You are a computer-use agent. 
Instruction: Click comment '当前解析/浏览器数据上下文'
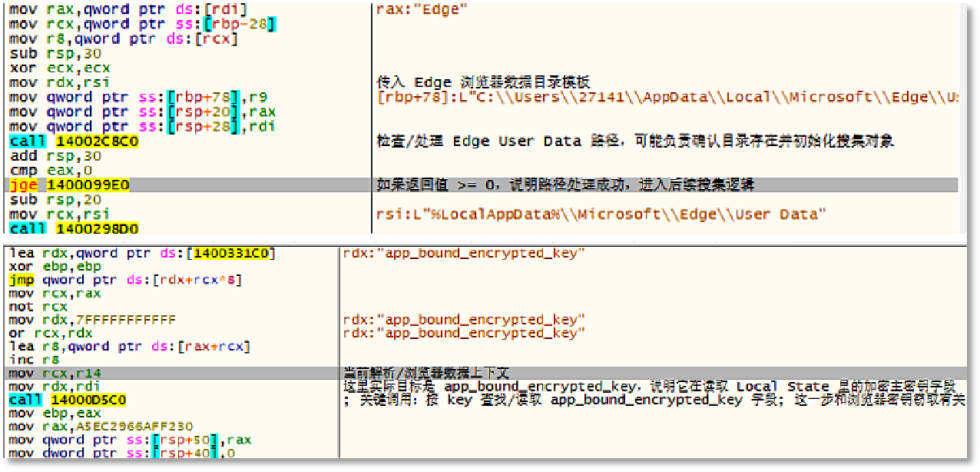425,373
